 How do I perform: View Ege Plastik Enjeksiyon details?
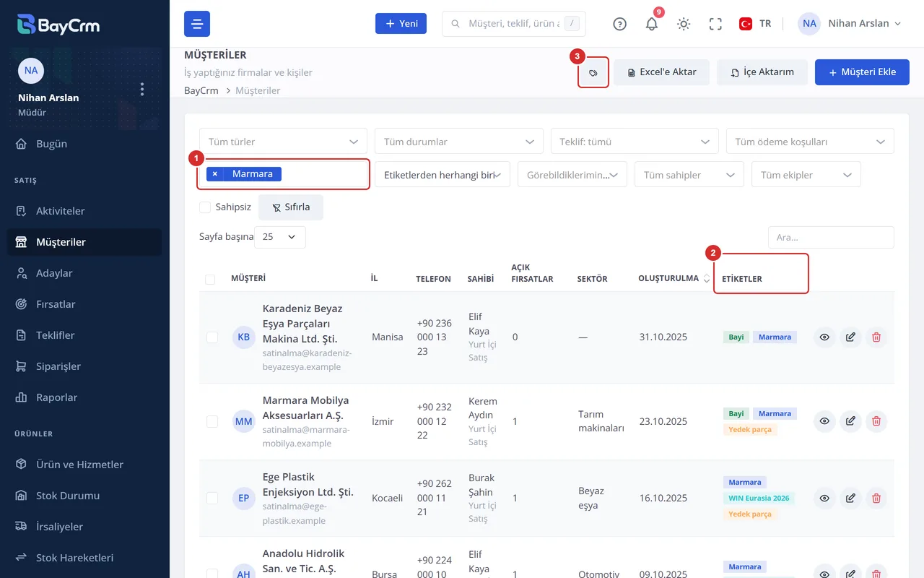[x=824, y=498]
